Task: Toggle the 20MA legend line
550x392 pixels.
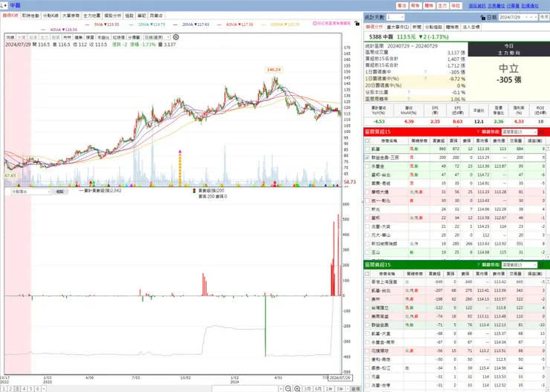Action: [192, 24]
